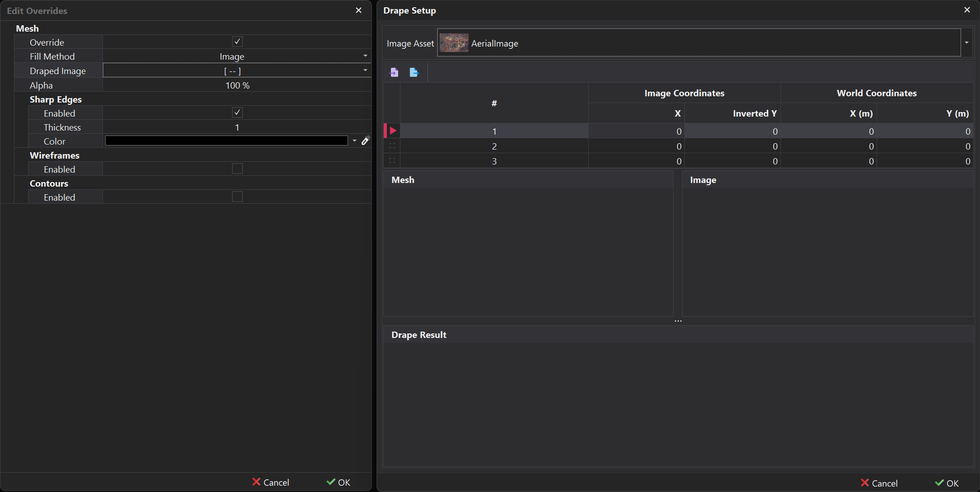Click the Sharp Edges color swatch
Screen dimensions: 980x492
[x=226, y=141]
